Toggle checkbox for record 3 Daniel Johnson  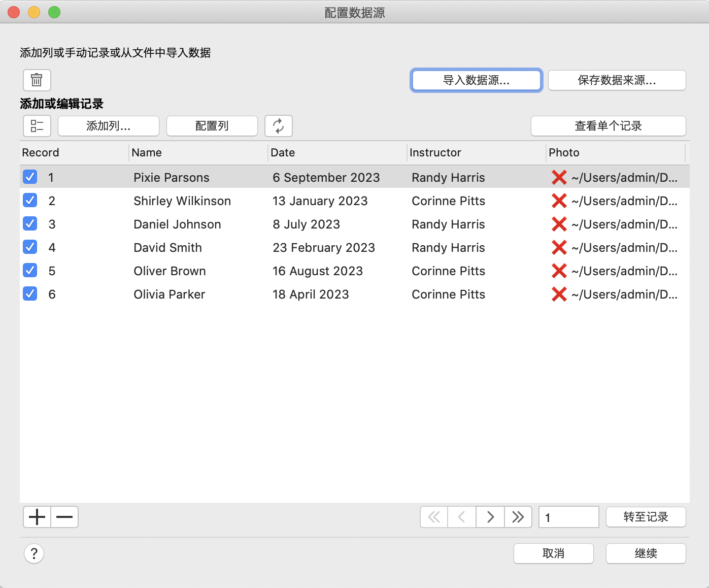[30, 224]
